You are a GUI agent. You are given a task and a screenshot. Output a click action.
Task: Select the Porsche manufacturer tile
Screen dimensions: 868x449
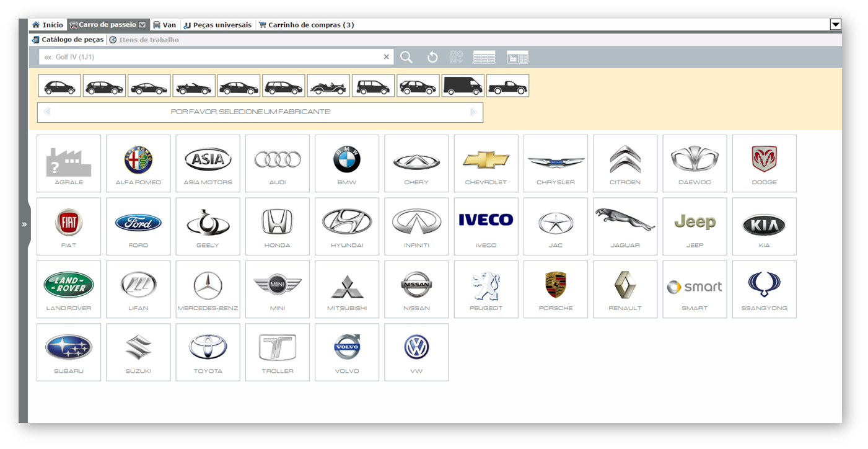point(556,289)
